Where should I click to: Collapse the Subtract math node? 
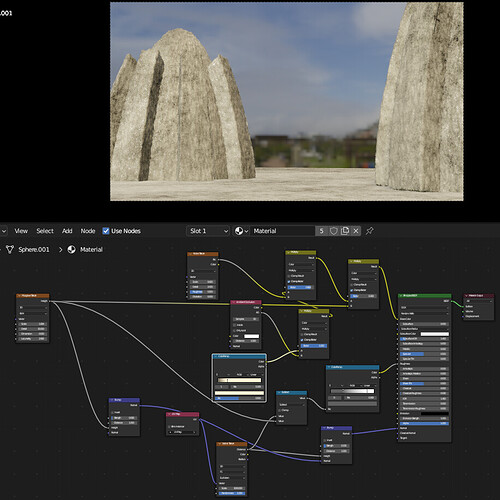click(279, 393)
